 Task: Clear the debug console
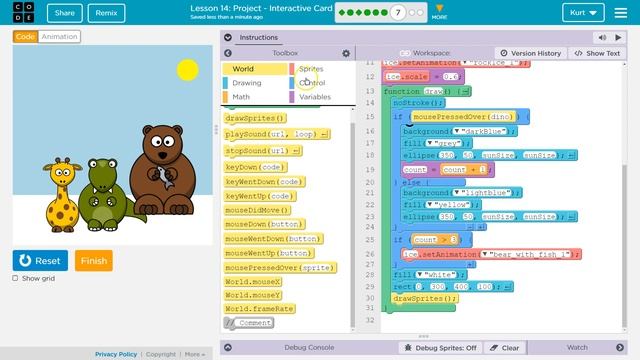[505, 348]
